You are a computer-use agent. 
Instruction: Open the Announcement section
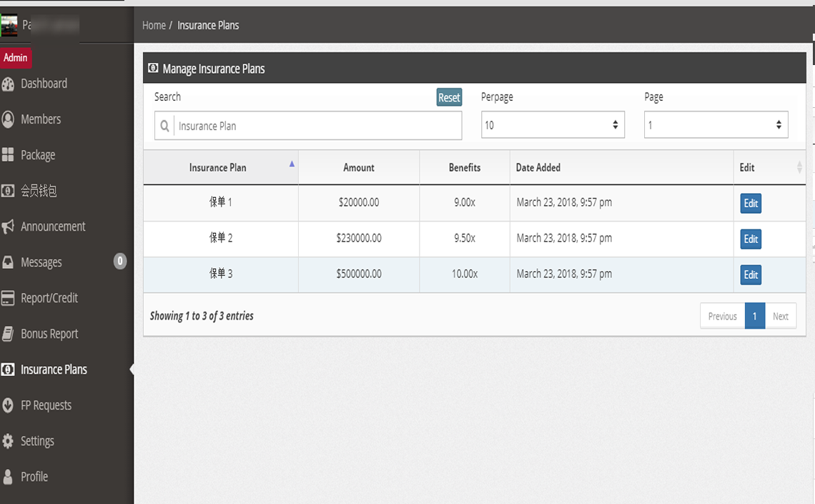tap(53, 227)
